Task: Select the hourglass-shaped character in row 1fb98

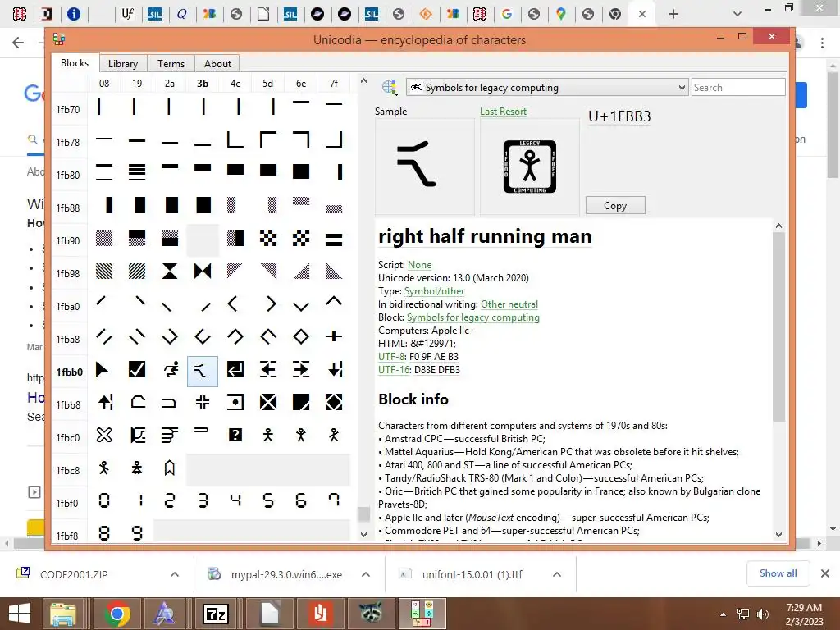Action: coord(170,272)
